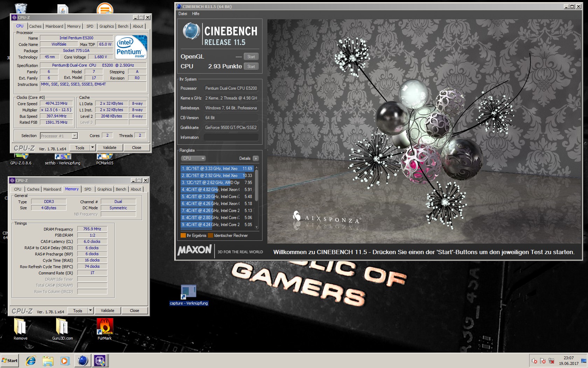Switch to Caches tab in top CPU-Z window
Viewport: 588px width, 368px height.
point(35,26)
